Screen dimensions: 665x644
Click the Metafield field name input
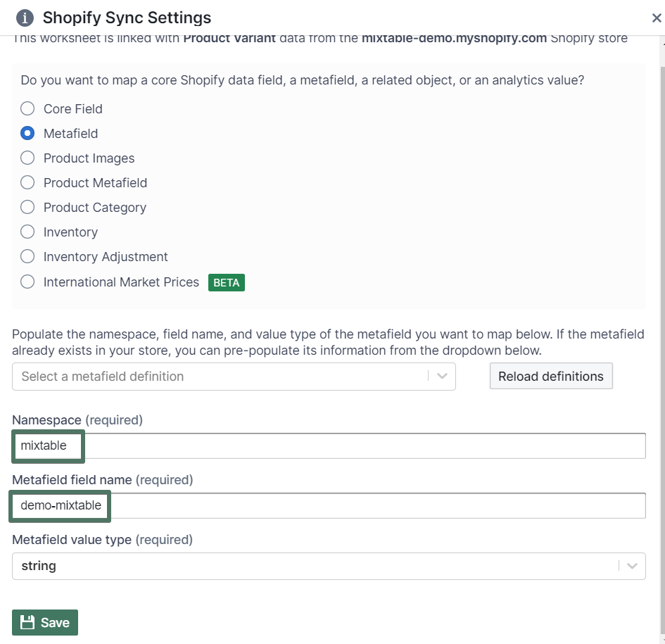[352, 505]
